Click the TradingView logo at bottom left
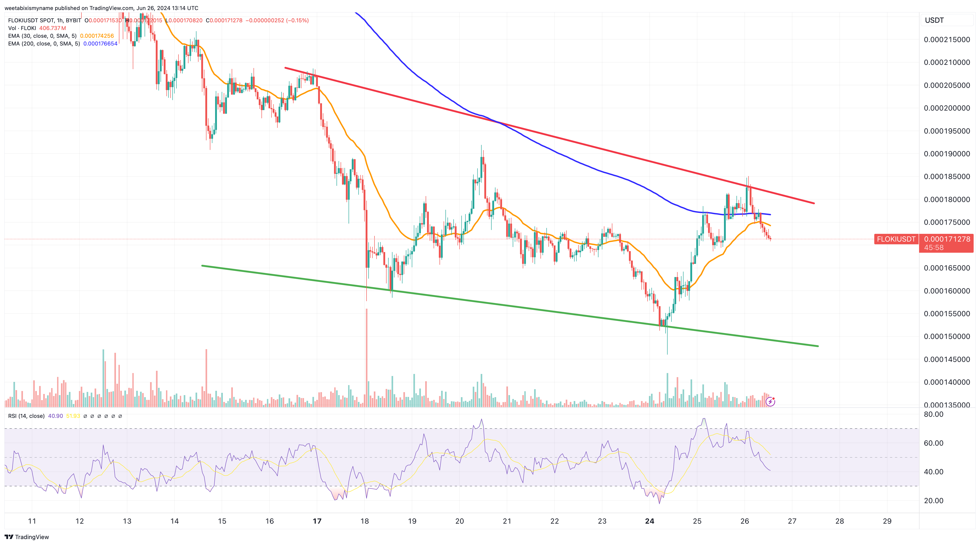The width and height of the screenshot is (980, 545). (27, 537)
